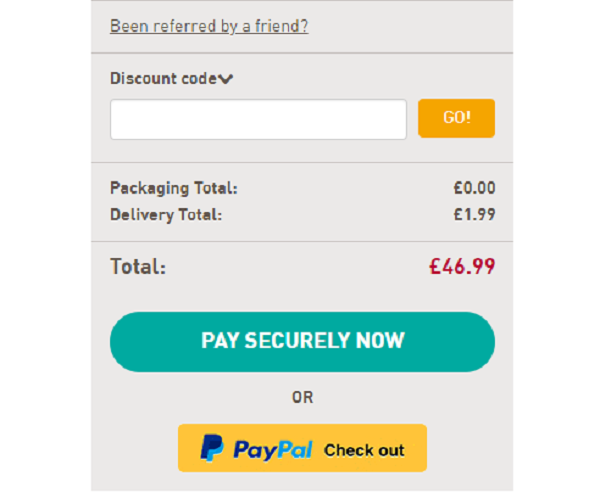The image size is (600, 493).
Task: Click the red £46.99 total price
Action: (462, 266)
